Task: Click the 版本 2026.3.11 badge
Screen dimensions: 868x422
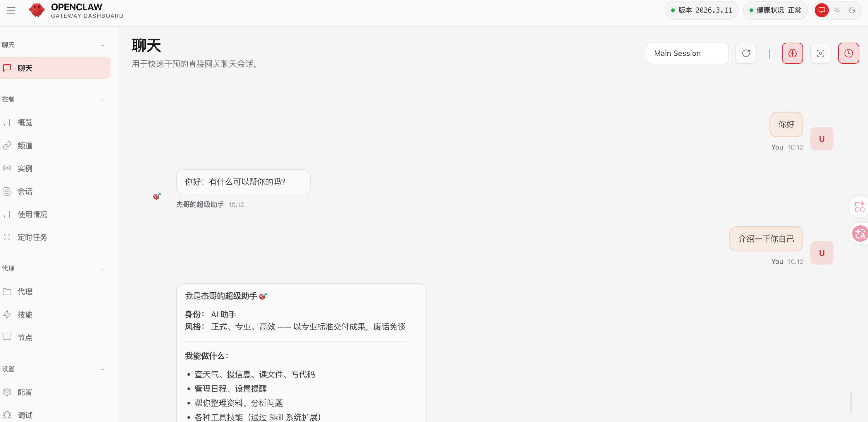Action: (701, 10)
